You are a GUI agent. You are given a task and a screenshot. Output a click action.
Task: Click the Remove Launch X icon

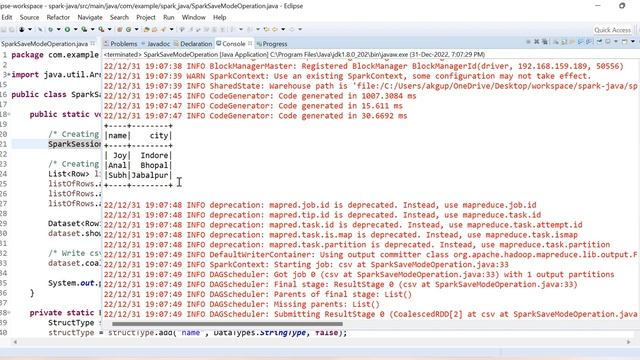coord(537,42)
